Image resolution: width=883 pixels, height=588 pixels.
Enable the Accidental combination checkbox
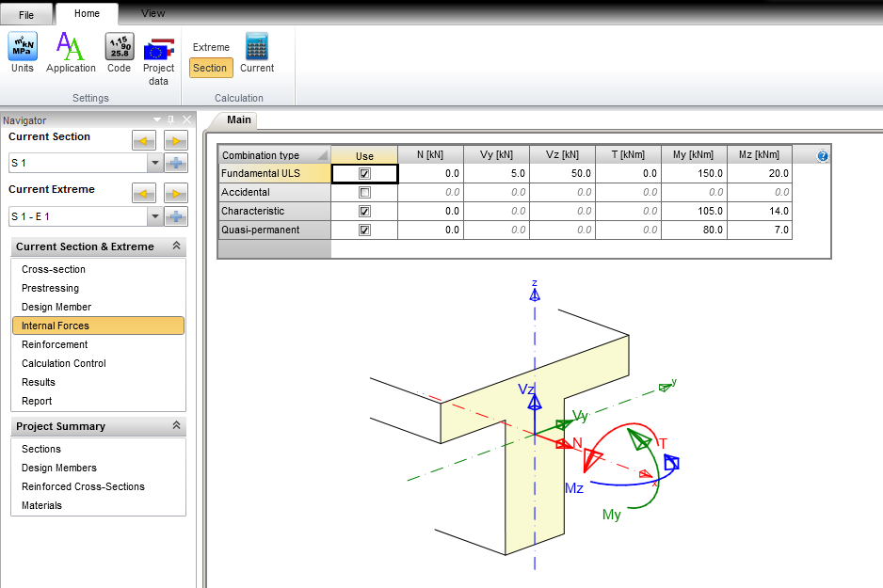364,193
